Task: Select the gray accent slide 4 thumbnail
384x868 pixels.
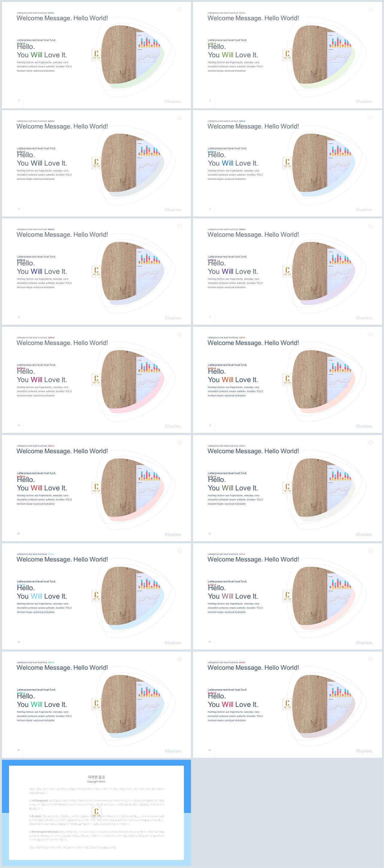Action: coord(96,164)
